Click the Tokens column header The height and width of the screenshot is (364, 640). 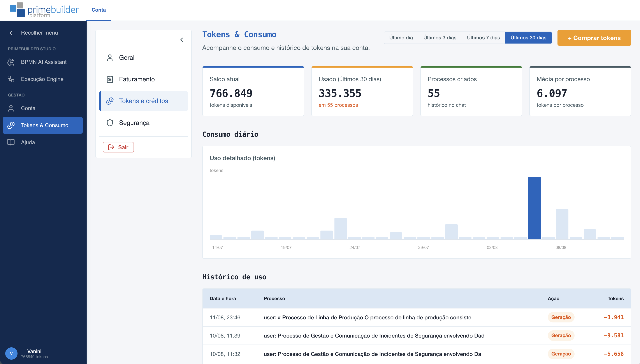[615, 299]
